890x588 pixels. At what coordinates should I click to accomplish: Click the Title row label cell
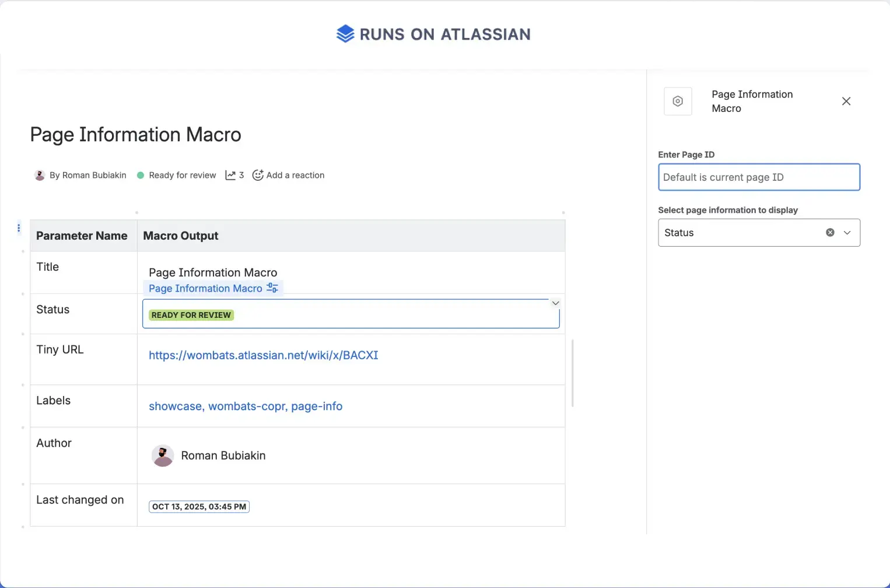point(83,272)
